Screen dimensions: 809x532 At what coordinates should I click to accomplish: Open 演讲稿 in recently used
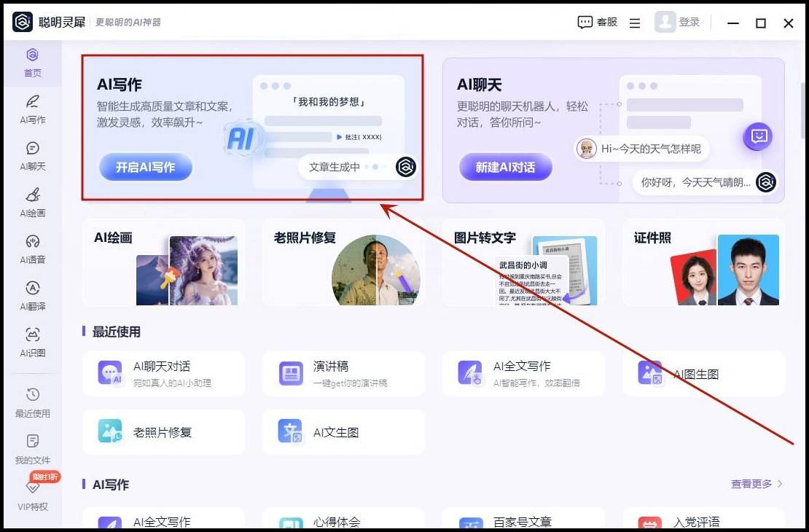tap(343, 374)
